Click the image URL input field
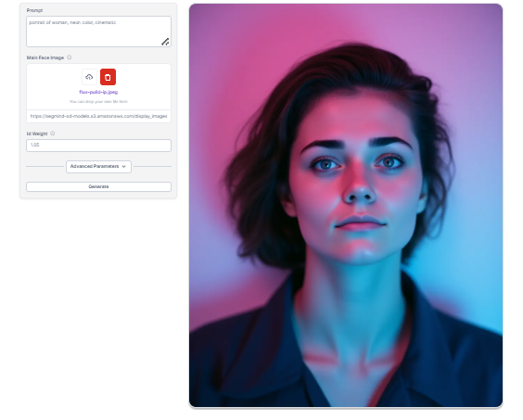The height and width of the screenshot is (420, 523). coord(98,116)
